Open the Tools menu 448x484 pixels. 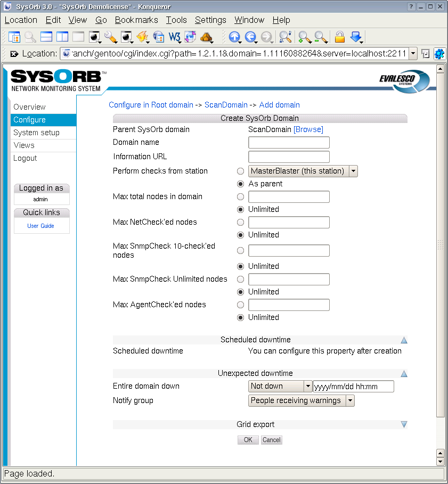[x=176, y=20]
